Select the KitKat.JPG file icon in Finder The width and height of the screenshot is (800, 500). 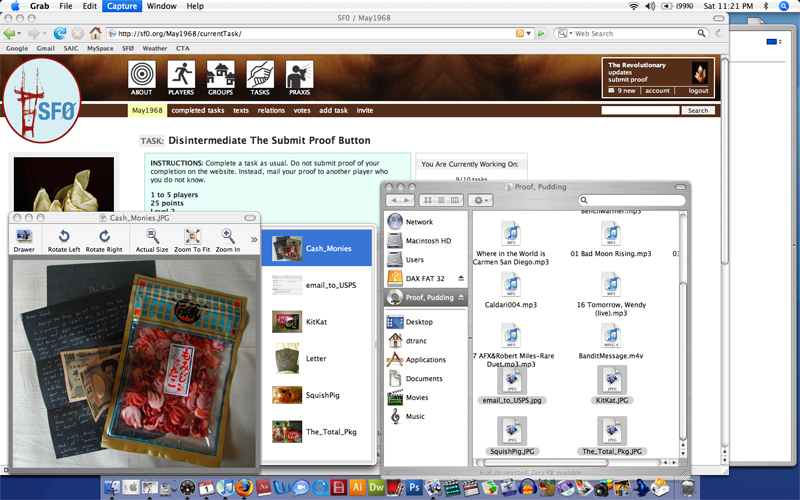pos(612,380)
